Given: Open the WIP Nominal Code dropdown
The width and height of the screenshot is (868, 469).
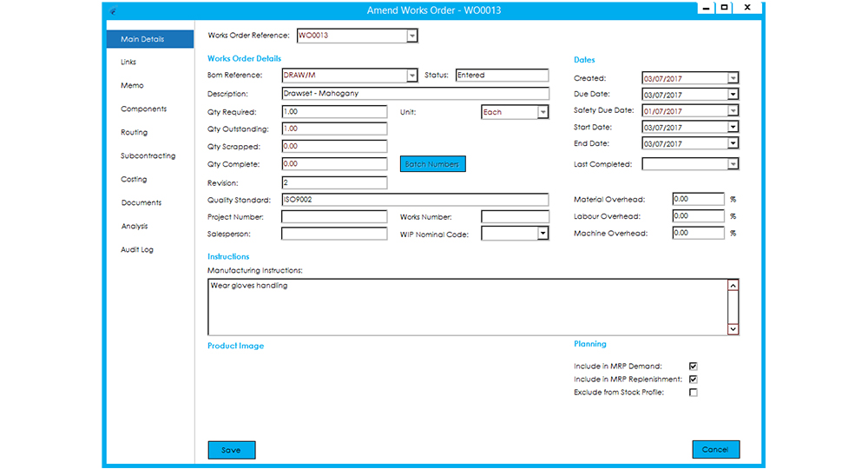Looking at the screenshot, I should pyautogui.click(x=543, y=233).
